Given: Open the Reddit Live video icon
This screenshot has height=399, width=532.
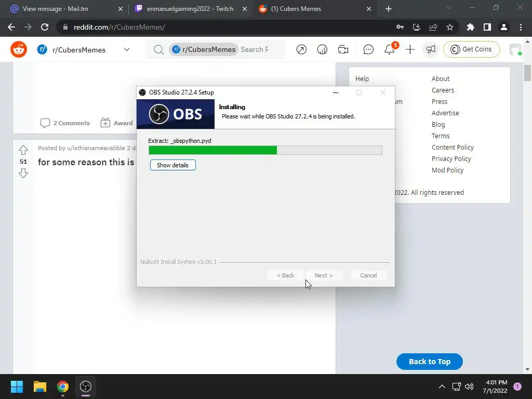Looking at the screenshot, I should click(343, 49).
